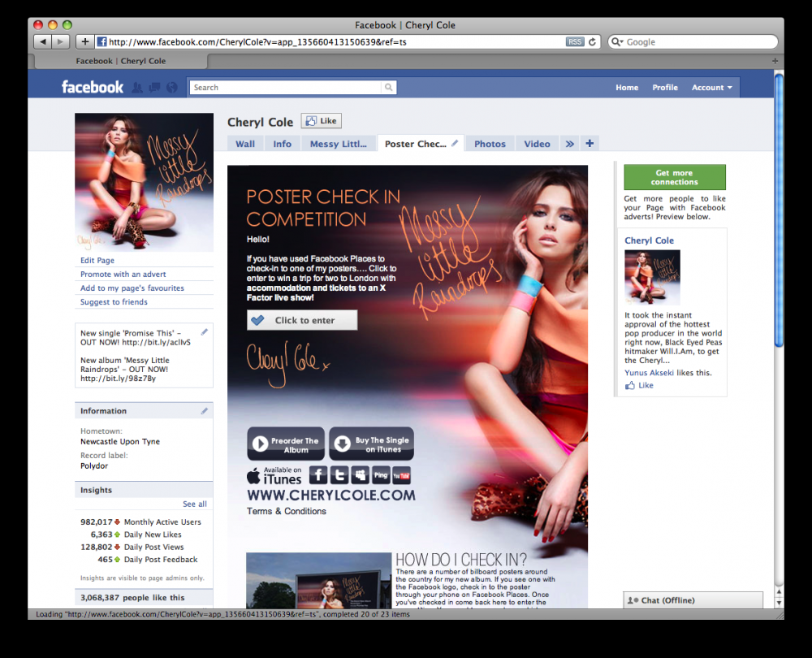
Task: Open Terms & Conditions link in poster
Action: (287, 512)
